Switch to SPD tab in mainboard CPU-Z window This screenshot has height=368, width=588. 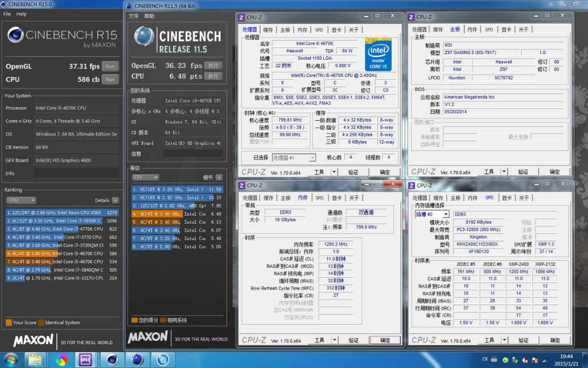click(489, 29)
